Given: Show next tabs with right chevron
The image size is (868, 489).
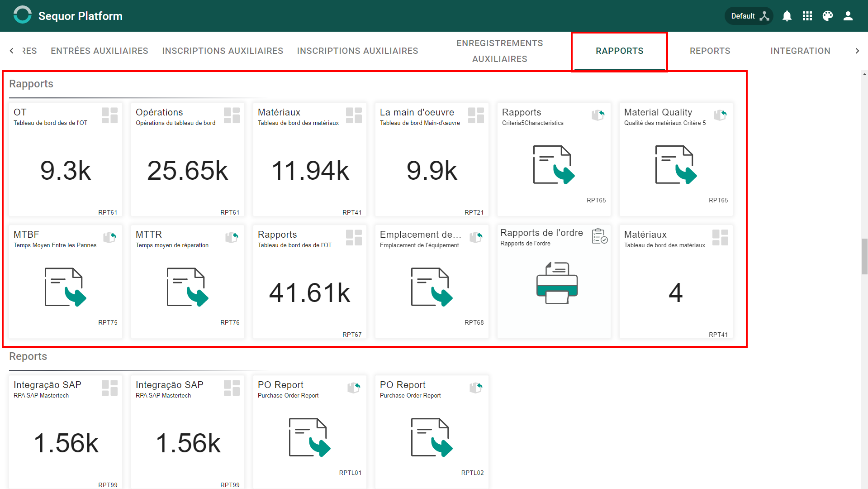Looking at the screenshot, I should tap(857, 51).
